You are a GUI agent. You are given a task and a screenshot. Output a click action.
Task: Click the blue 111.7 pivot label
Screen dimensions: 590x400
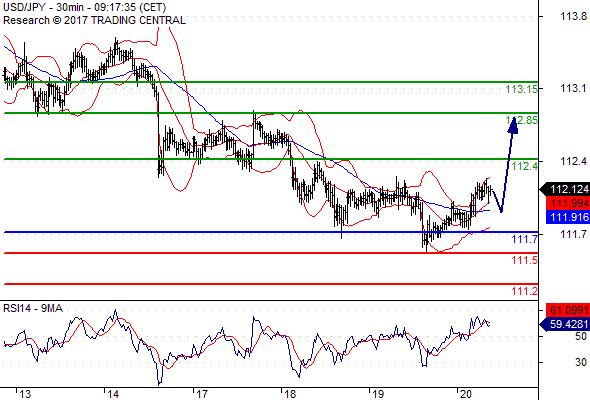point(525,239)
